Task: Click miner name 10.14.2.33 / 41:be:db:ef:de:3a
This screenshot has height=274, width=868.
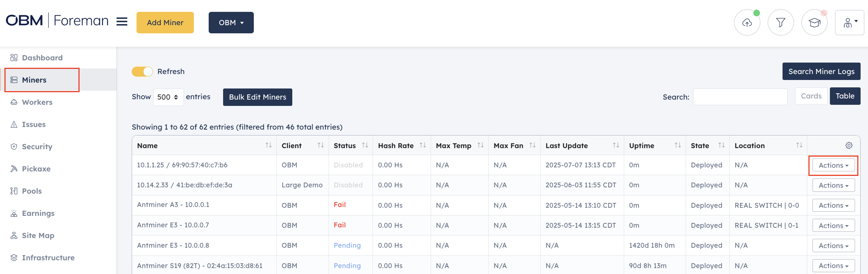Action: click(185, 185)
